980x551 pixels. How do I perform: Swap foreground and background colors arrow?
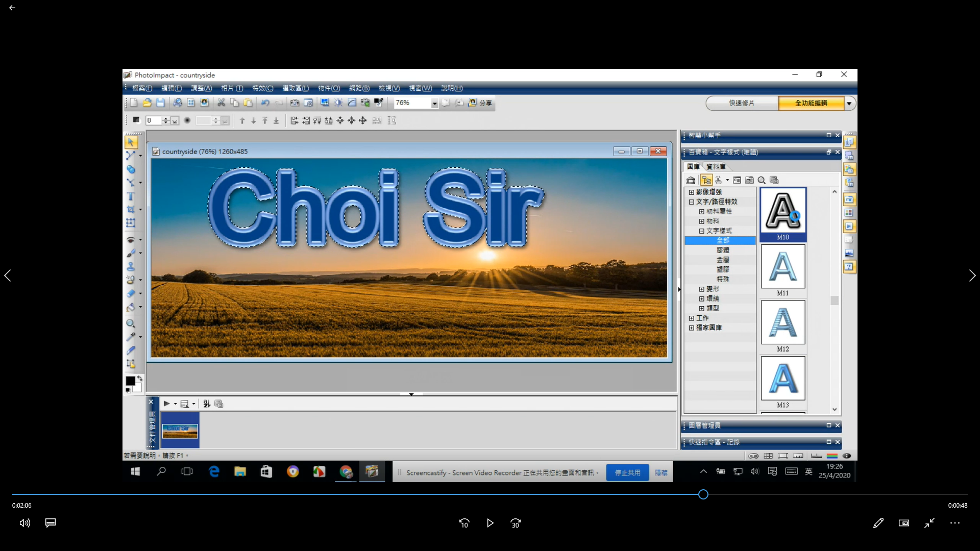(139, 378)
